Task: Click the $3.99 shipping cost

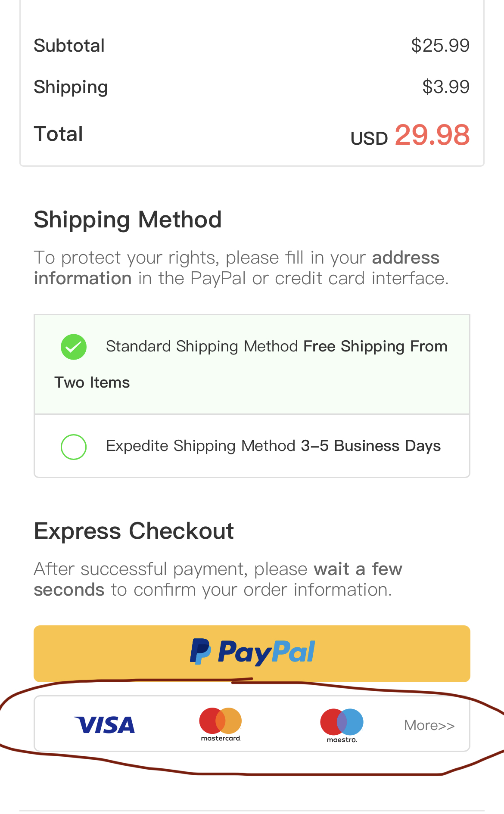Action: (446, 87)
